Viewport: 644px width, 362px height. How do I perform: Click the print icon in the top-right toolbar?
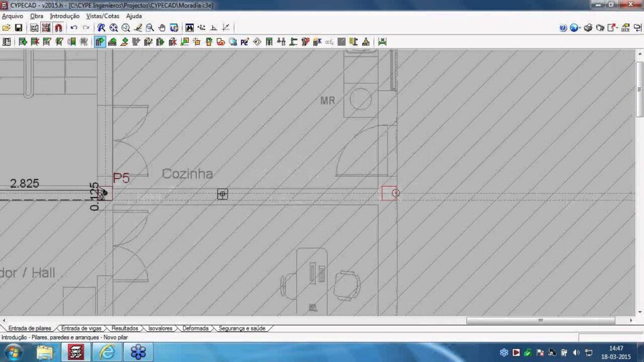588,28
